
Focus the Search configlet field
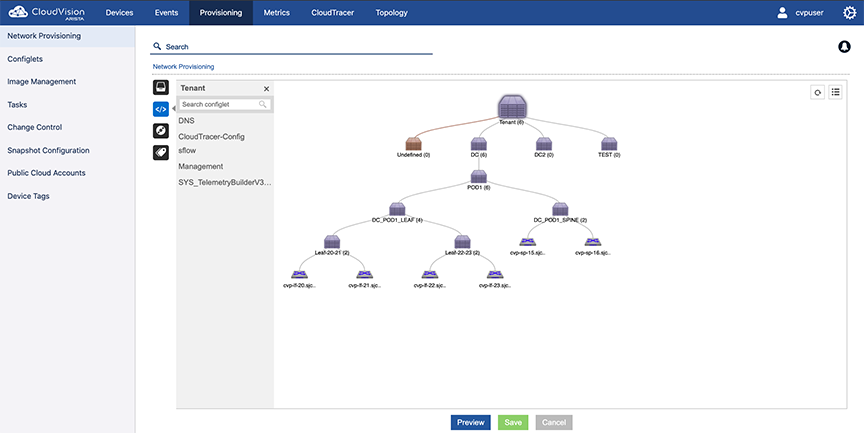tap(225, 104)
